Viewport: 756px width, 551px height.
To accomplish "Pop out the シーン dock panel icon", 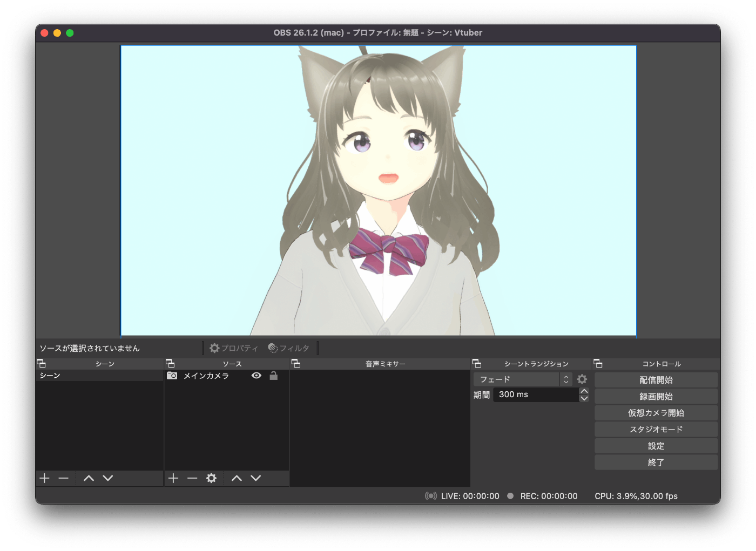I will coord(42,364).
